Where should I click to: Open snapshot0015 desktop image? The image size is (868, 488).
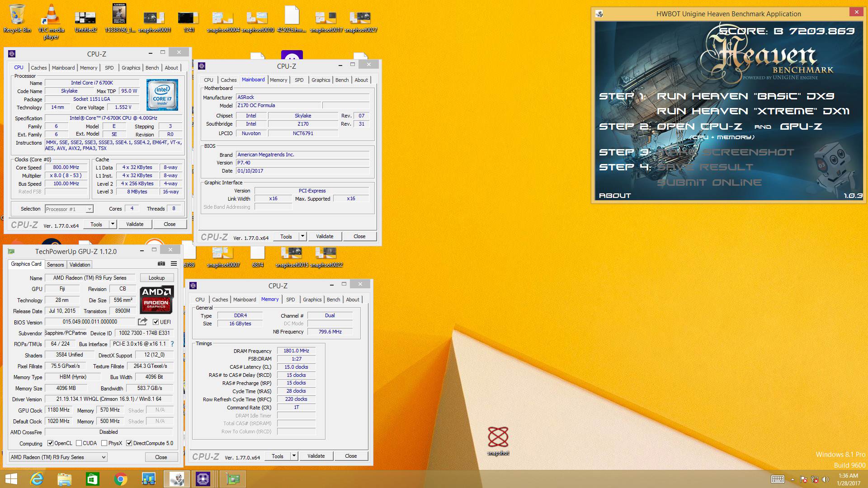tap(292, 258)
